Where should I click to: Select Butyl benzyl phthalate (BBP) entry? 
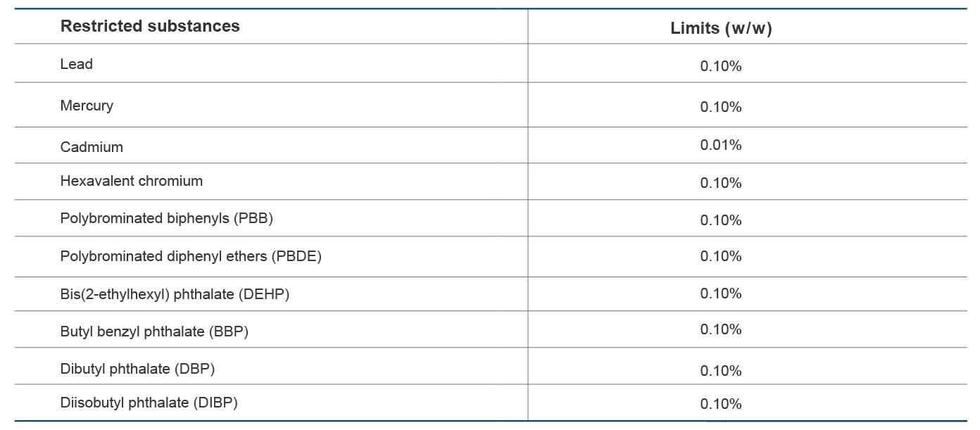pyautogui.click(x=154, y=331)
